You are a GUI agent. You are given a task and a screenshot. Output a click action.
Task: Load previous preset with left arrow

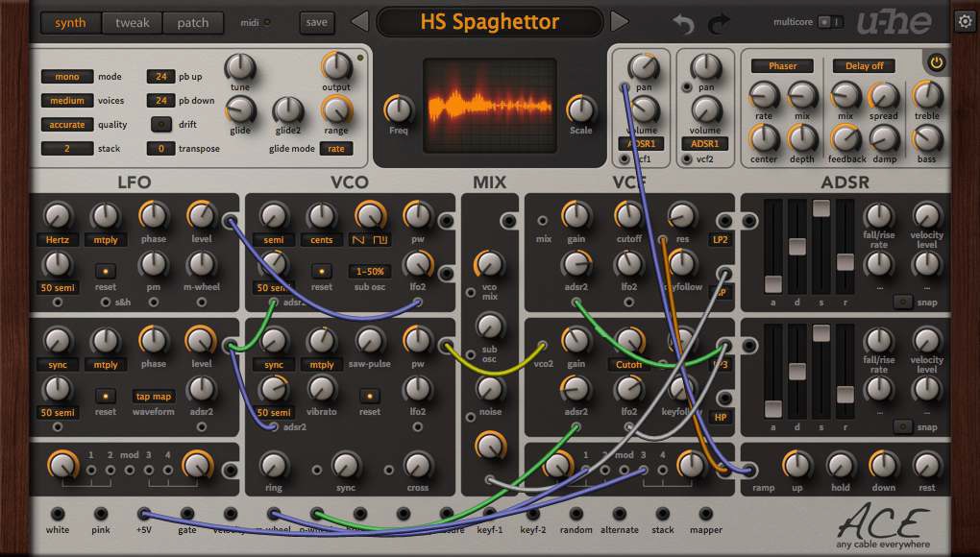pyautogui.click(x=360, y=22)
